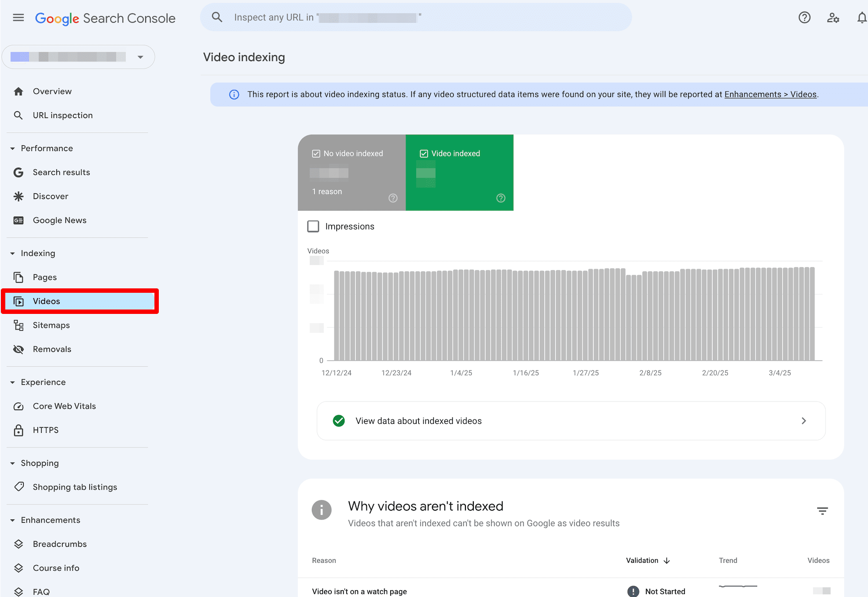Screen dimensions: 868x597
Task: Click help icon on No video indexed card
Action: point(393,198)
